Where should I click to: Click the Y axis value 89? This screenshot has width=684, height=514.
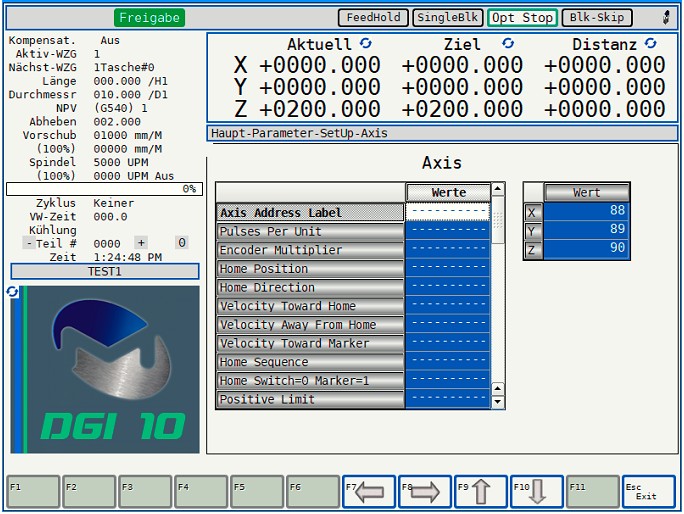point(586,231)
